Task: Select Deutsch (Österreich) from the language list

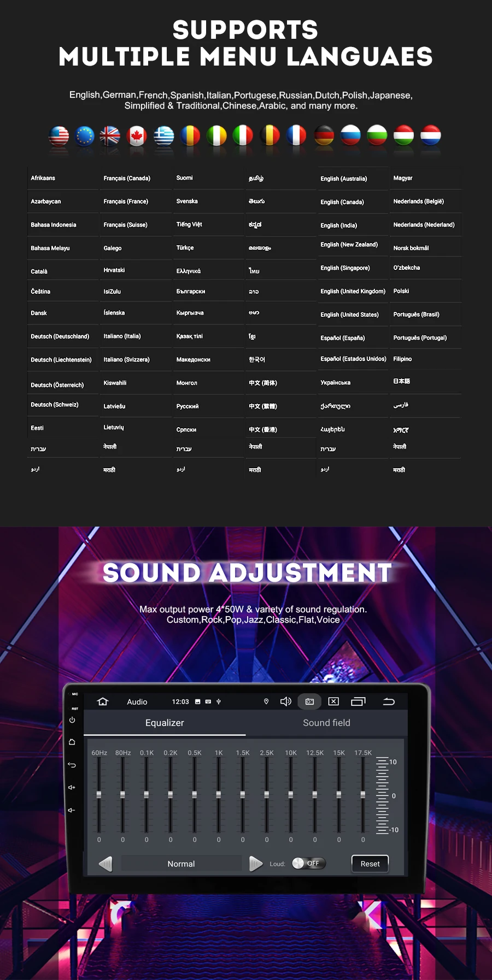Action: (x=57, y=385)
